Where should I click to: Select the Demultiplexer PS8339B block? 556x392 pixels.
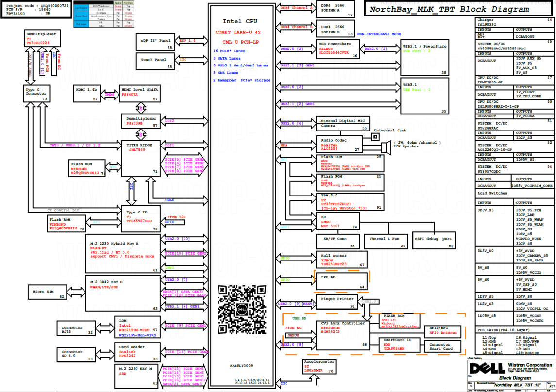141,121
